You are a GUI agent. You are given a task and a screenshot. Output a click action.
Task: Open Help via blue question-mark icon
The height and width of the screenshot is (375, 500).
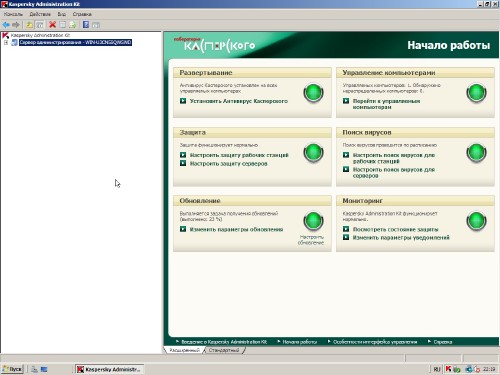[86, 24]
